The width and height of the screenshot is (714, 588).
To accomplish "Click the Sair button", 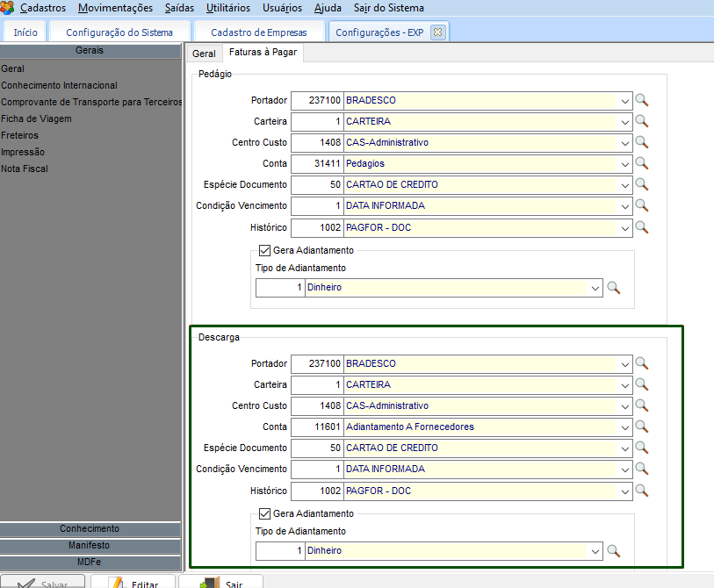I will pyautogui.click(x=220, y=582).
